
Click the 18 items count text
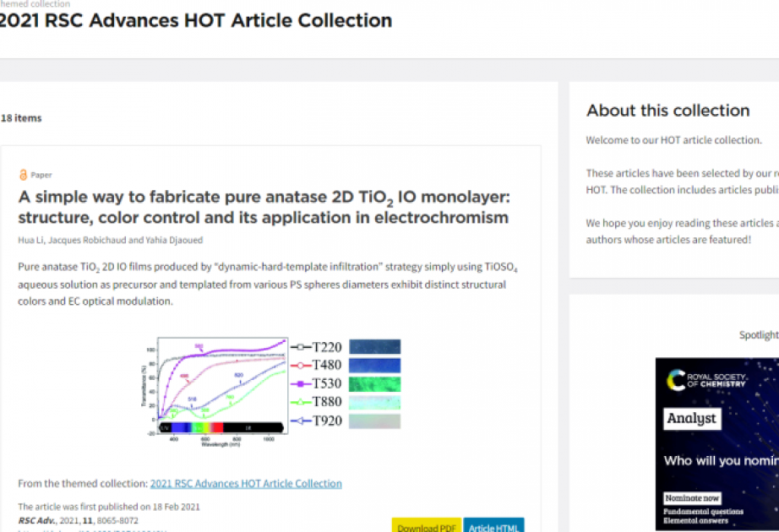pos(21,118)
